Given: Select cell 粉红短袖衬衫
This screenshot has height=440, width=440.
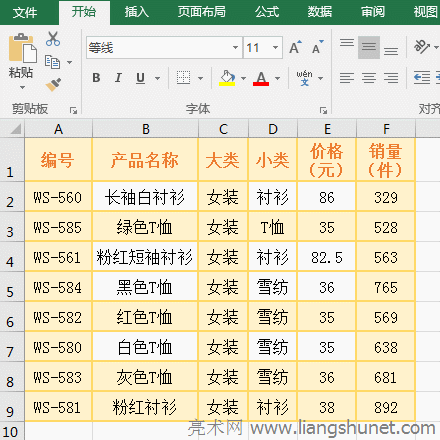Looking at the screenshot, I should tap(145, 257).
